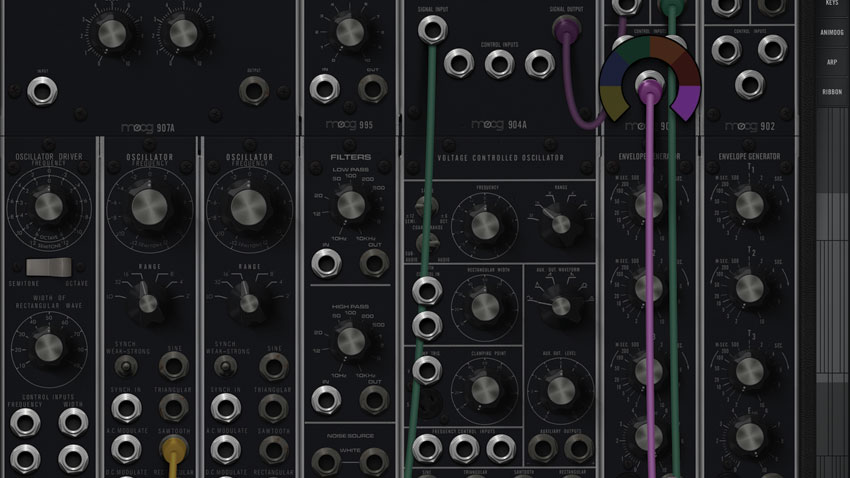The width and height of the screenshot is (850, 478).
Task: Click the Low Pass filter knob
Action: 351,205
